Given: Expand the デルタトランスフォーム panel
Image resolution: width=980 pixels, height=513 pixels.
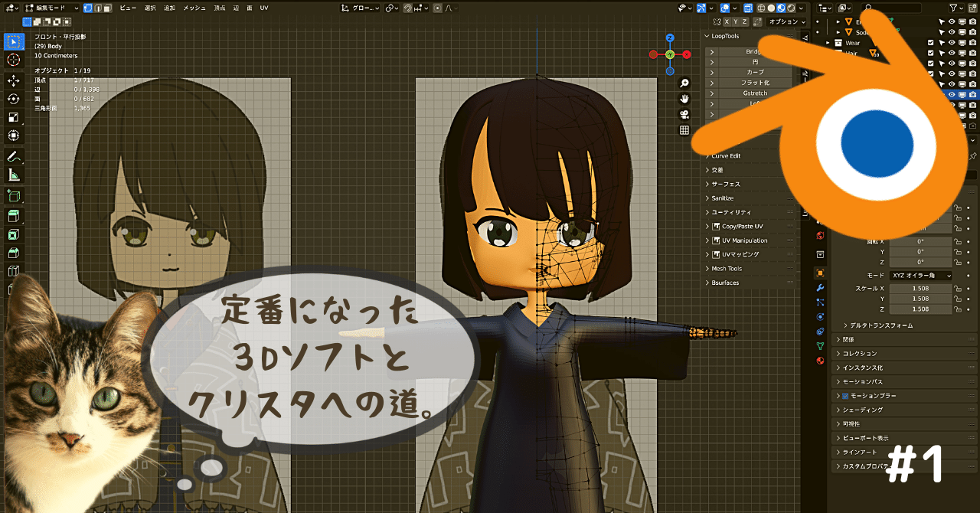Looking at the screenshot, I should click(881, 325).
